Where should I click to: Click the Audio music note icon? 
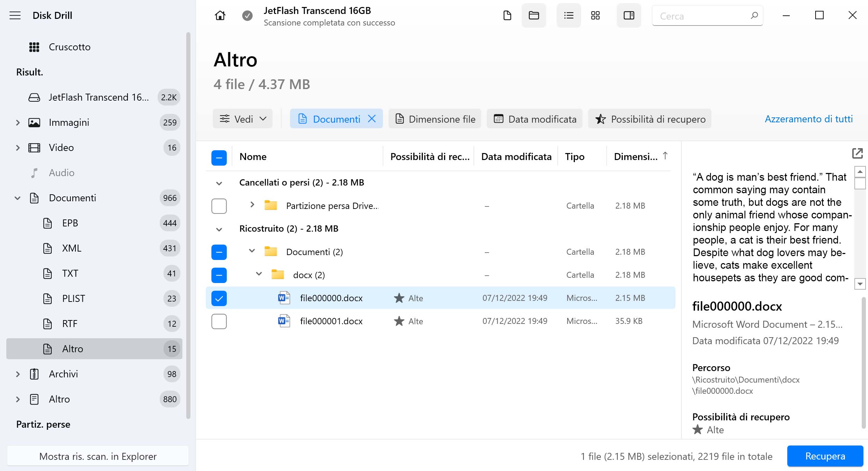34,173
